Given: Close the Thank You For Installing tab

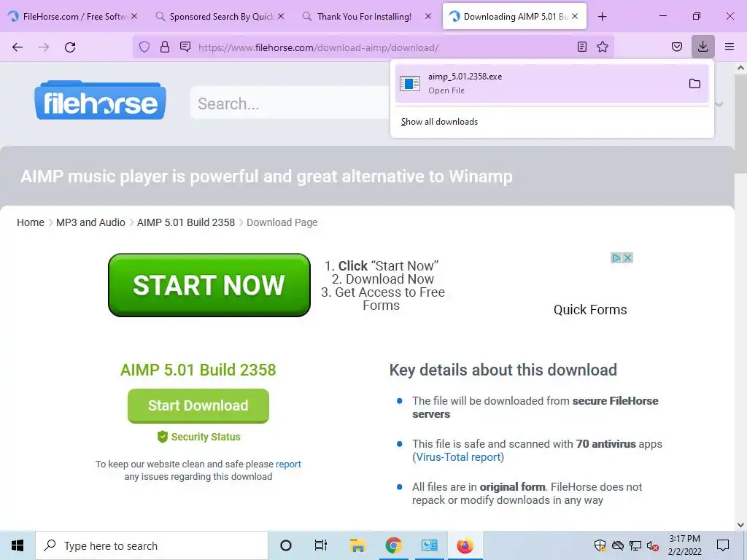Looking at the screenshot, I should coord(427,16).
